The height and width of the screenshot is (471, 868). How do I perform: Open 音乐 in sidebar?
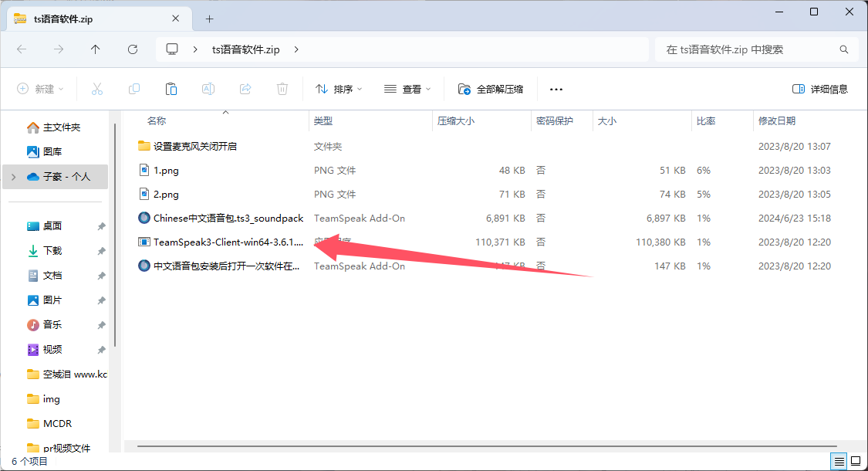[x=44, y=325]
